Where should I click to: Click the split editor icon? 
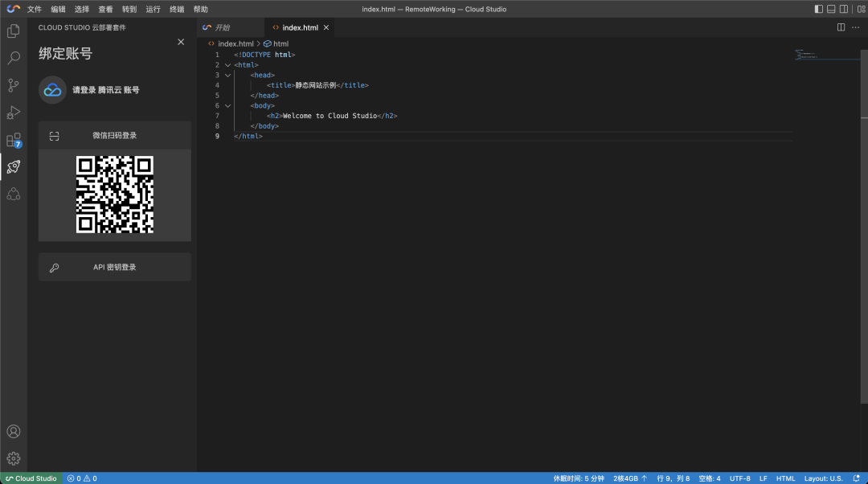point(841,27)
